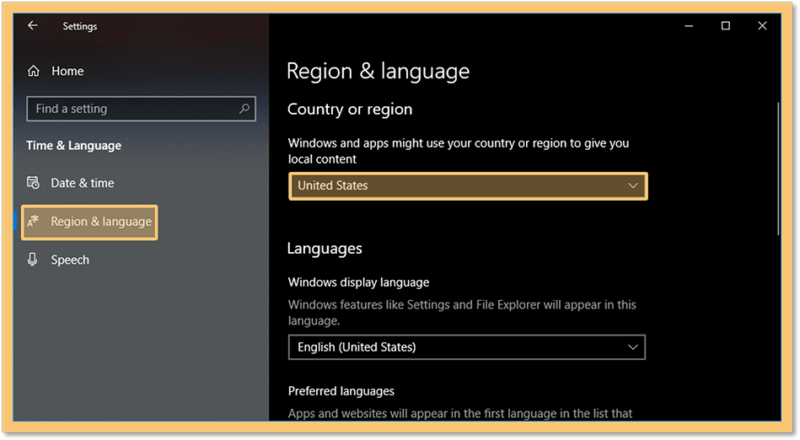Image resolution: width=800 pixels, height=440 pixels.
Task: Open the English (United States) display language dropdown
Action: [x=467, y=347]
